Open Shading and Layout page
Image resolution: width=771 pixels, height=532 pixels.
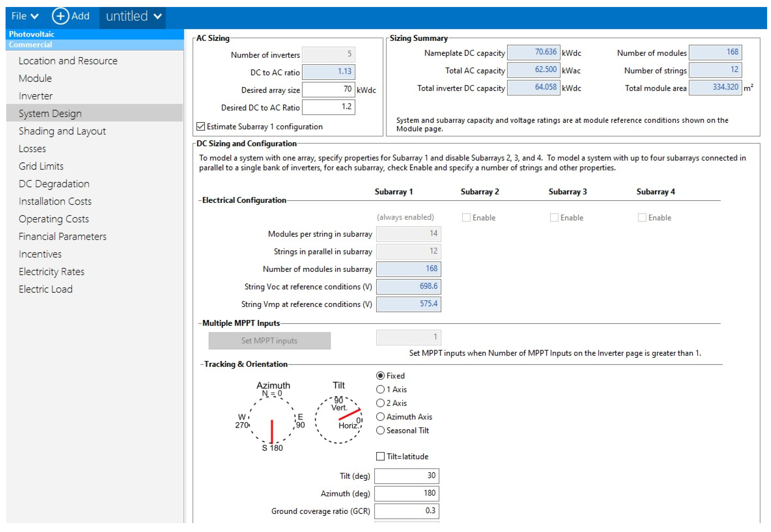pyautogui.click(x=62, y=131)
